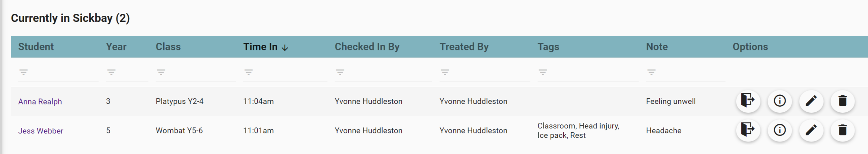Check out Anna Realph from sickbay
Screen dimensions: 868x154
click(748, 101)
